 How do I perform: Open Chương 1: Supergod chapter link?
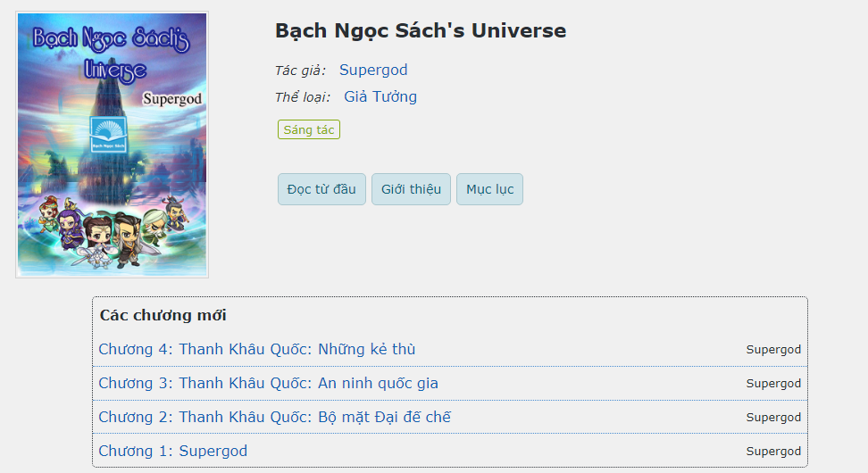point(172,451)
